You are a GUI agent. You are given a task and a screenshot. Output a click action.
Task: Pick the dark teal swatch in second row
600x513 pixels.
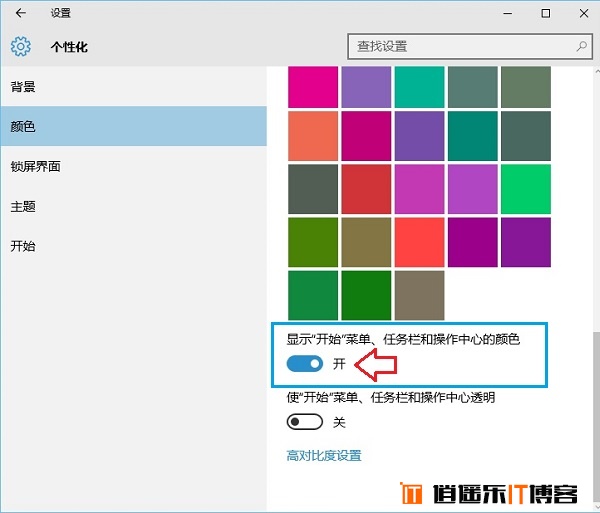(x=473, y=136)
